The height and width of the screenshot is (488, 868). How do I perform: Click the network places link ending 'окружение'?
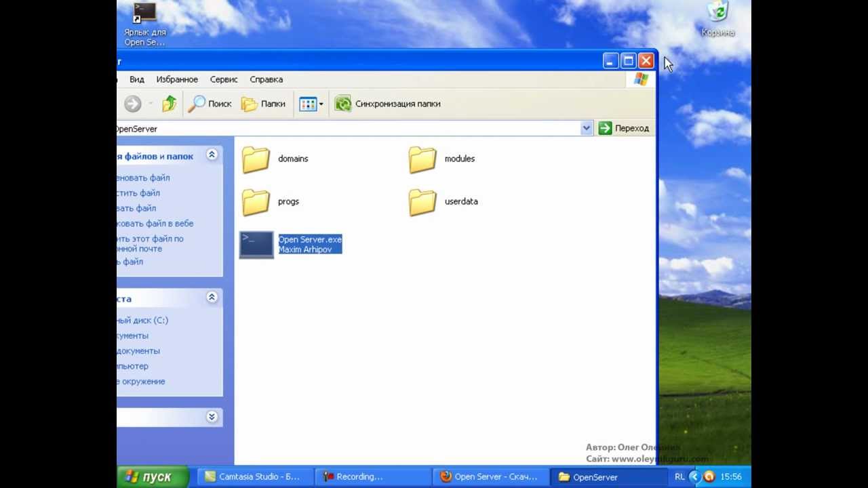coord(141,382)
